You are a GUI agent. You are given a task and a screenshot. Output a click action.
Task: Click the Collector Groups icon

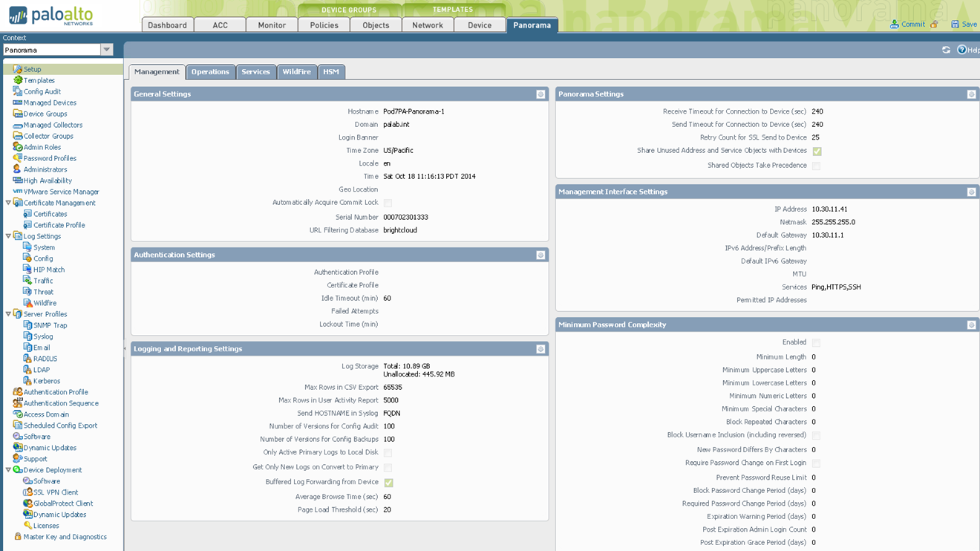pos(17,136)
